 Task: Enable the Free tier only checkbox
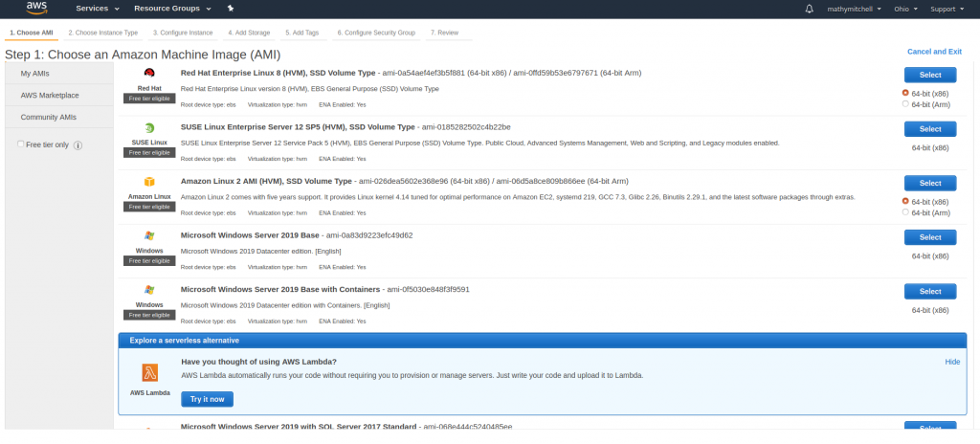pos(22,144)
